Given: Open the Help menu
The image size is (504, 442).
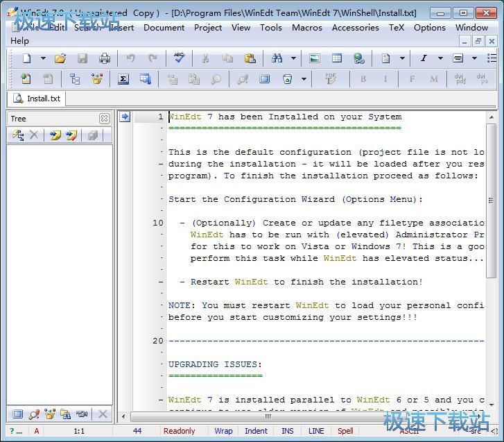Looking at the screenshot, I should coord(19,41).
